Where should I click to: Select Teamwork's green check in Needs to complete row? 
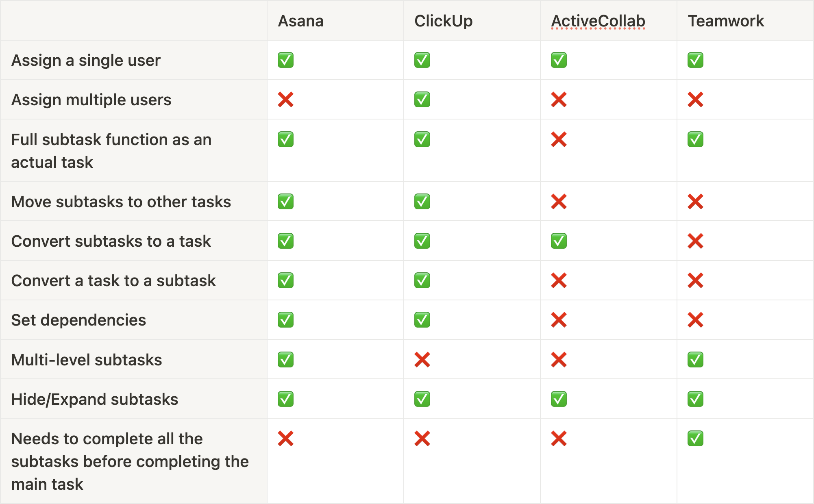click(695, 439)
